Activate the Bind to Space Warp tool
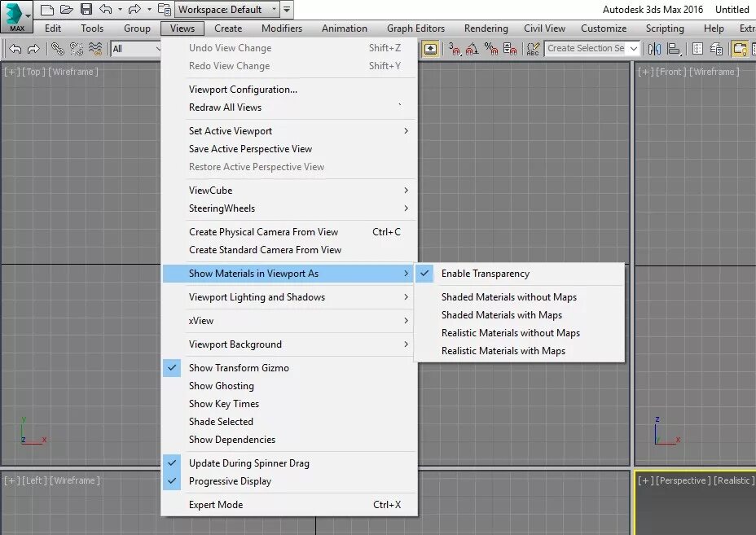 coord(95,49)
